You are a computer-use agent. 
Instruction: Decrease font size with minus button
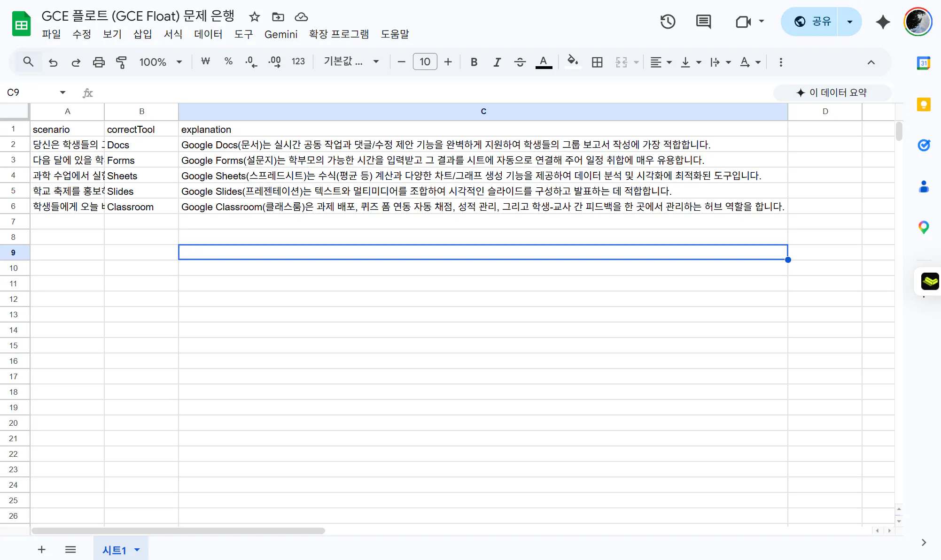point(401,61)
